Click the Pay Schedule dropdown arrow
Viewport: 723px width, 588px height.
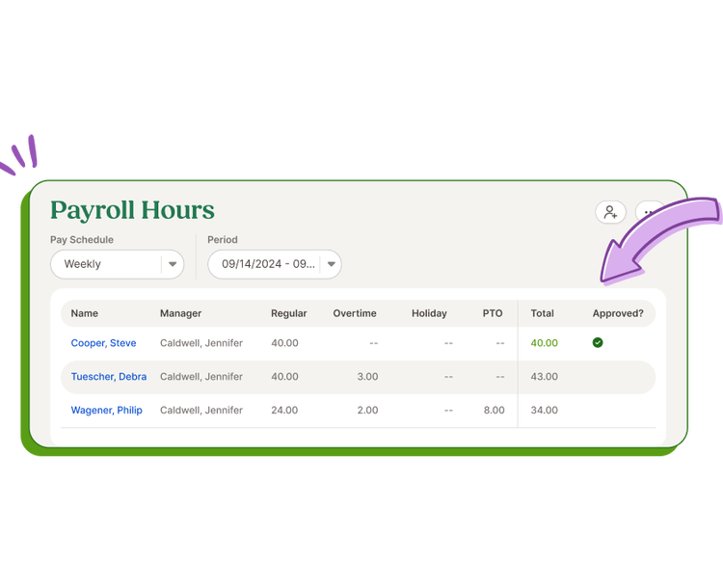(173, 264)
